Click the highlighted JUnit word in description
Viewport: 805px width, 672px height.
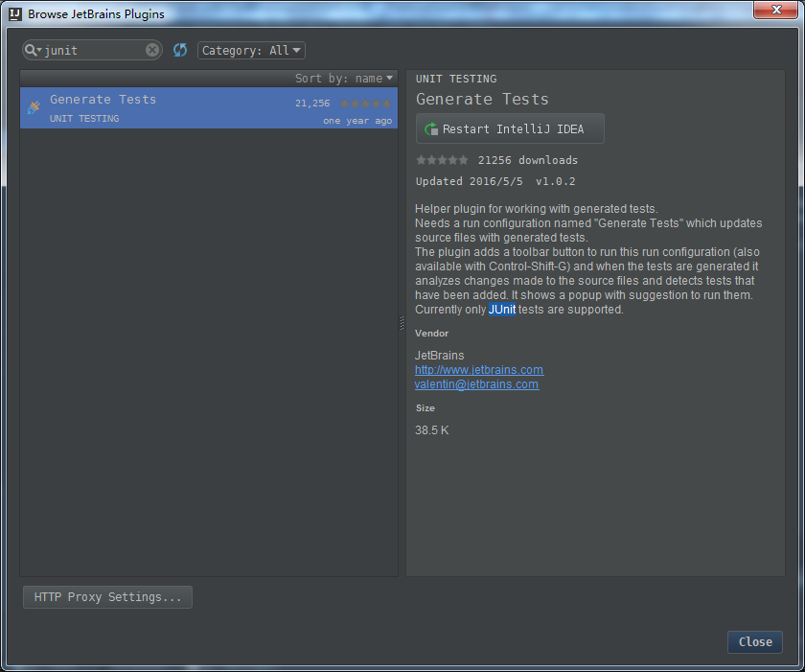[501, 309]
